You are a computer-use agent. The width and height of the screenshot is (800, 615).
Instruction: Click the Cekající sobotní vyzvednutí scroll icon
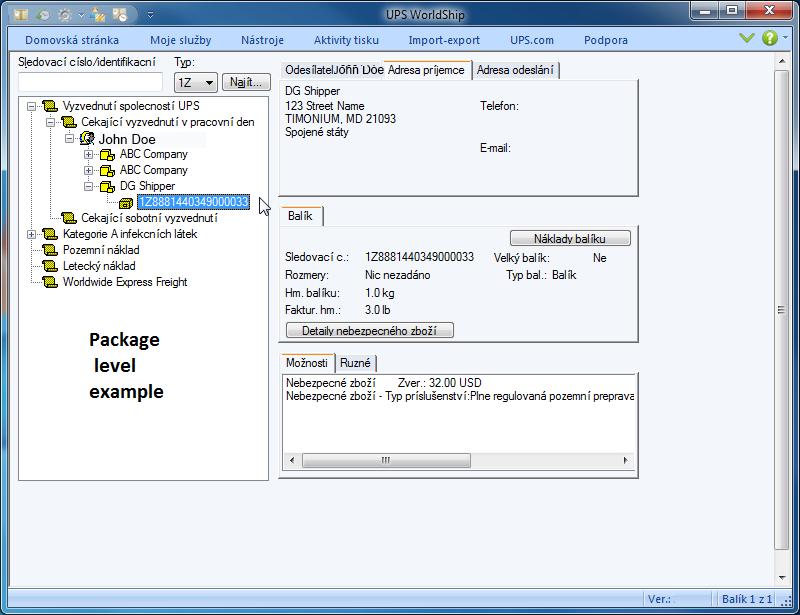(x=69, y=218)
